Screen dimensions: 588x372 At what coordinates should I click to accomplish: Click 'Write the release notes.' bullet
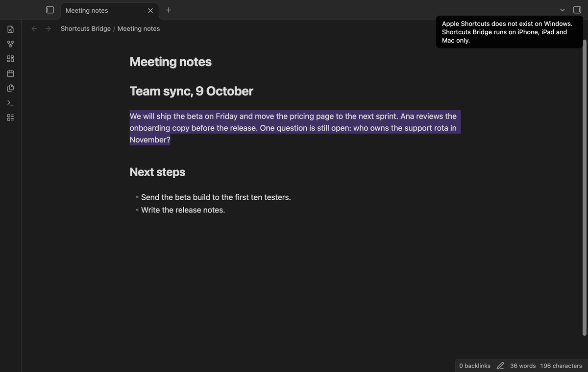coord(183,210)
